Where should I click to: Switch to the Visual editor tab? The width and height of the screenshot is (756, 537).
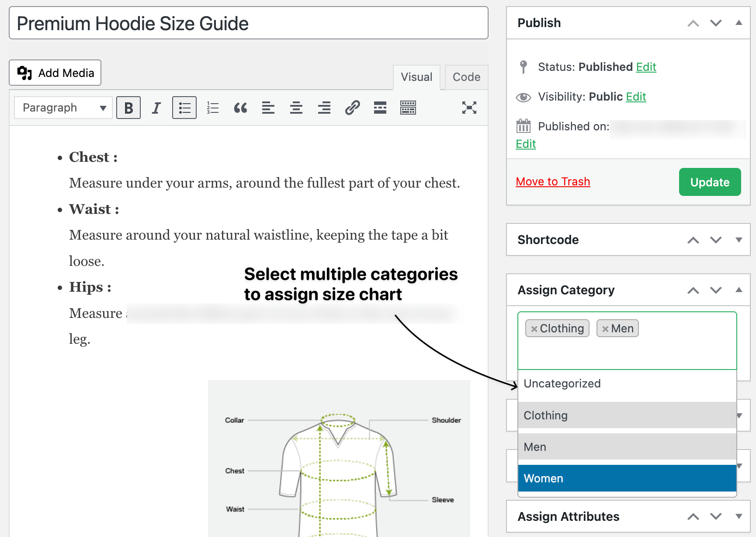point(416,77)
